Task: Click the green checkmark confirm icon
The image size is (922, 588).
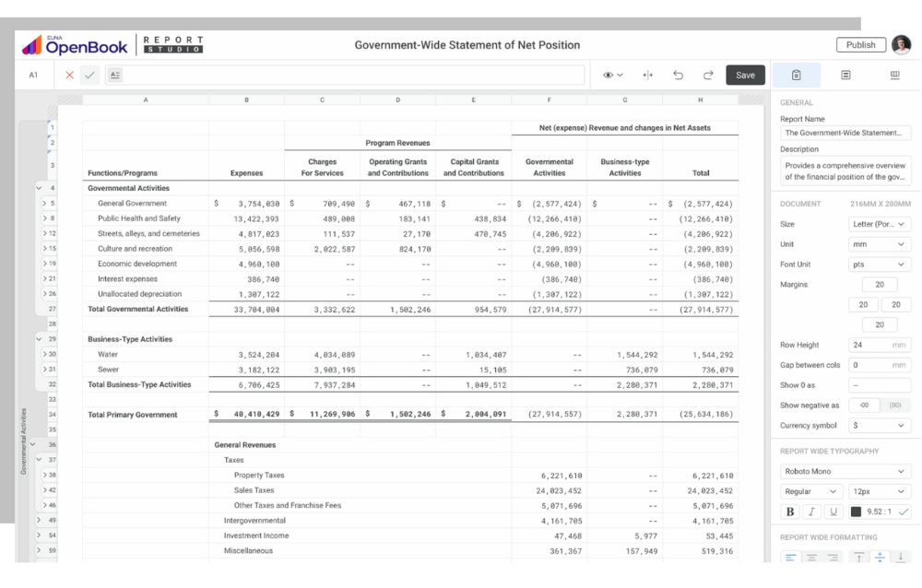Action: click(89, 76)
